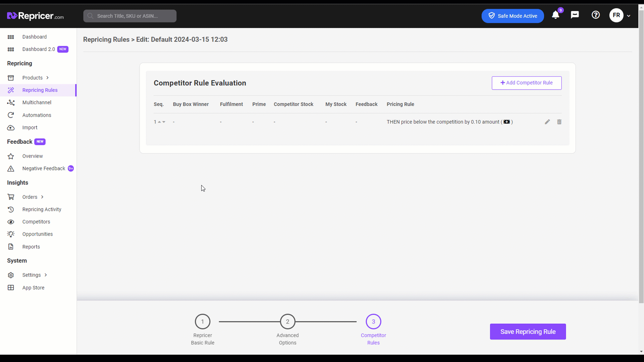This screenshot has width=644, height=362.
Task: Click the Repricing Activity history icon
Action: tap(11, 209)
